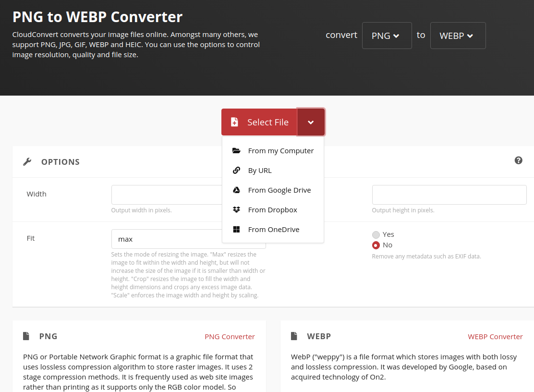Click the PNG to WEBP Converter title
The image size is (534, 392).
(x=97, y=17)
